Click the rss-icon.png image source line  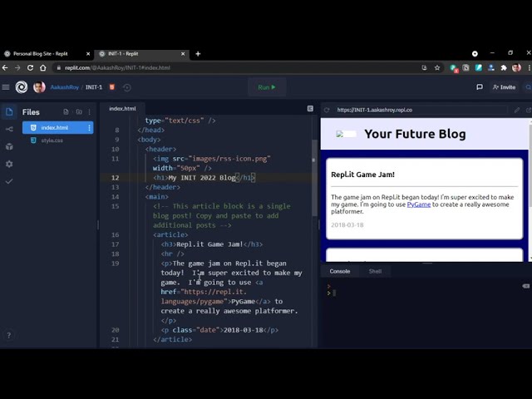(212, 159)
